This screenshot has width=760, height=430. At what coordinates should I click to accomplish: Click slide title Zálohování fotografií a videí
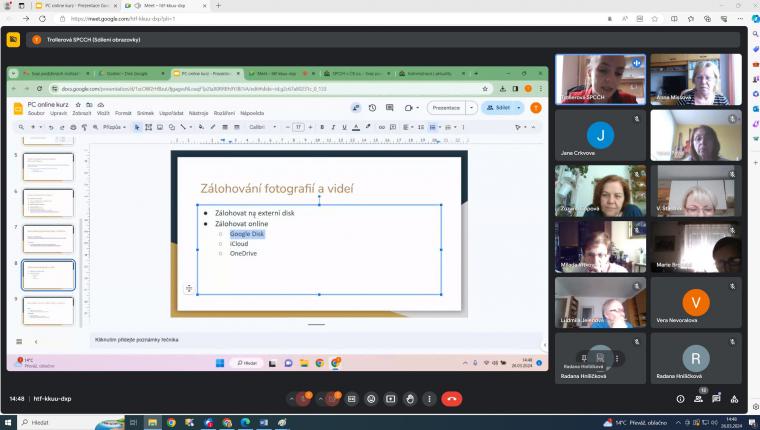coord(277,189)
